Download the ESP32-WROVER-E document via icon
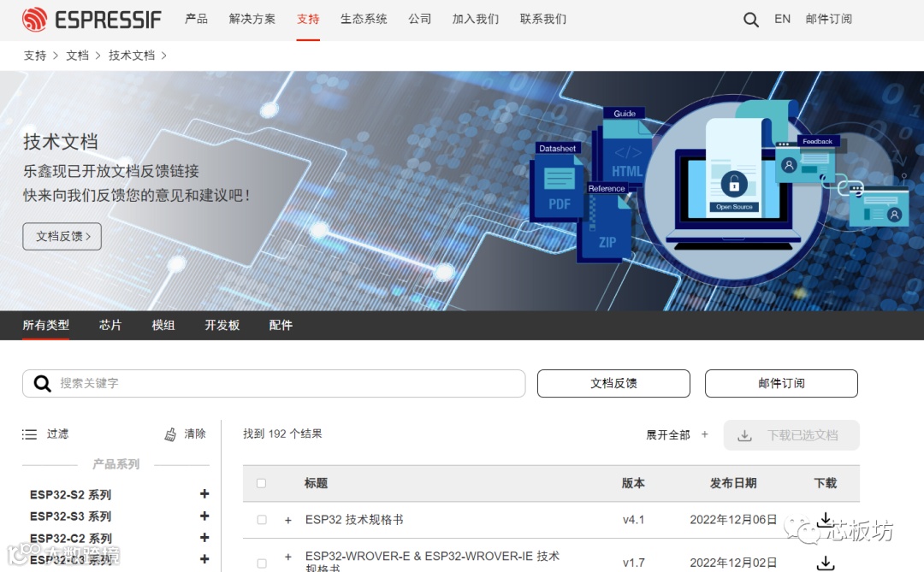The height and width of the screenshot is (572, 924). coord(826,563)
